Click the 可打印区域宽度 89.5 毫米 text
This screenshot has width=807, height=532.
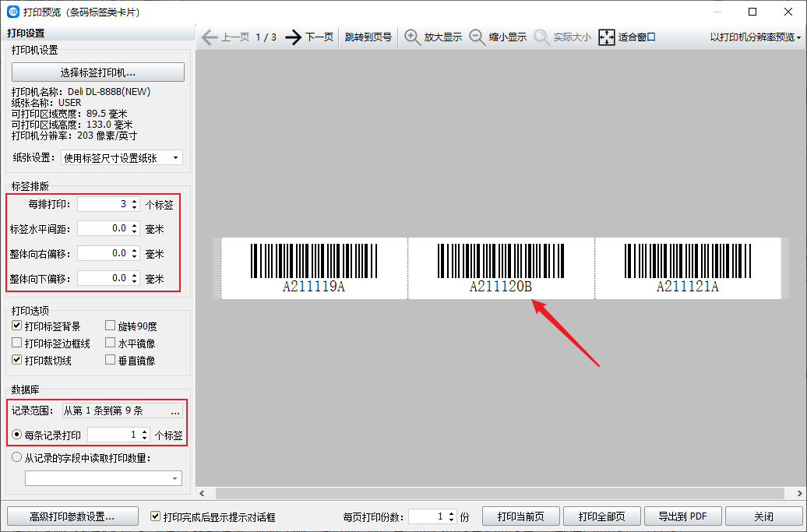[x=69, y=114]
